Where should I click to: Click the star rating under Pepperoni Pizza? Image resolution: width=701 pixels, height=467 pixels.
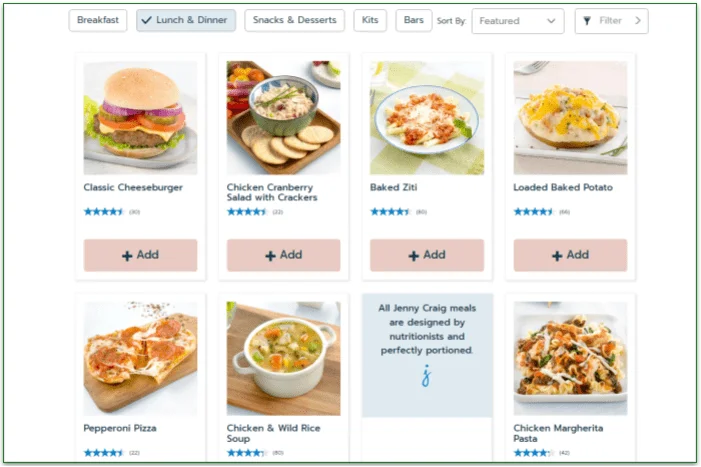point(103,452)
